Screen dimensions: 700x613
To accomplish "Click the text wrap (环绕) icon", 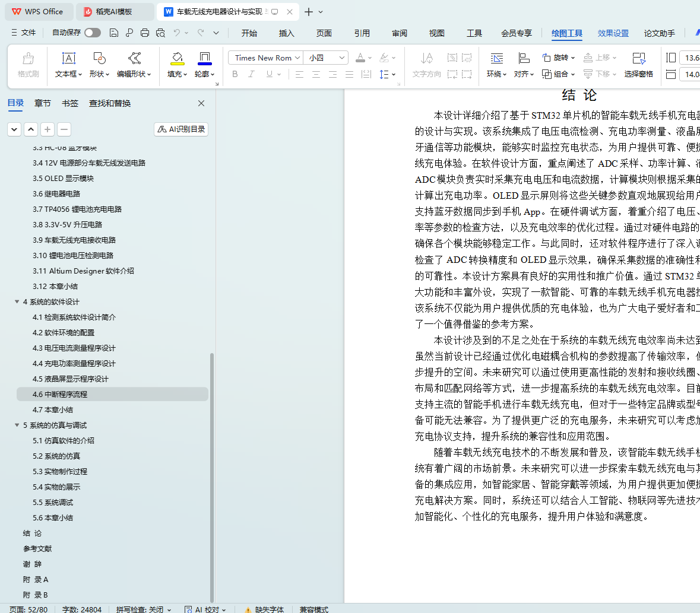I will click(496, 58).
